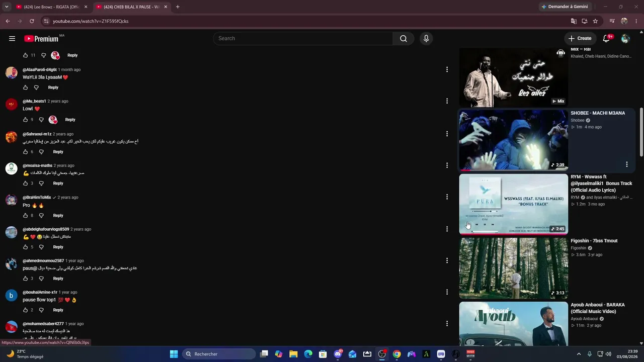Open Microsoft Store from the taskbar
The image size is (644, 362).
(x=323, y=354)
